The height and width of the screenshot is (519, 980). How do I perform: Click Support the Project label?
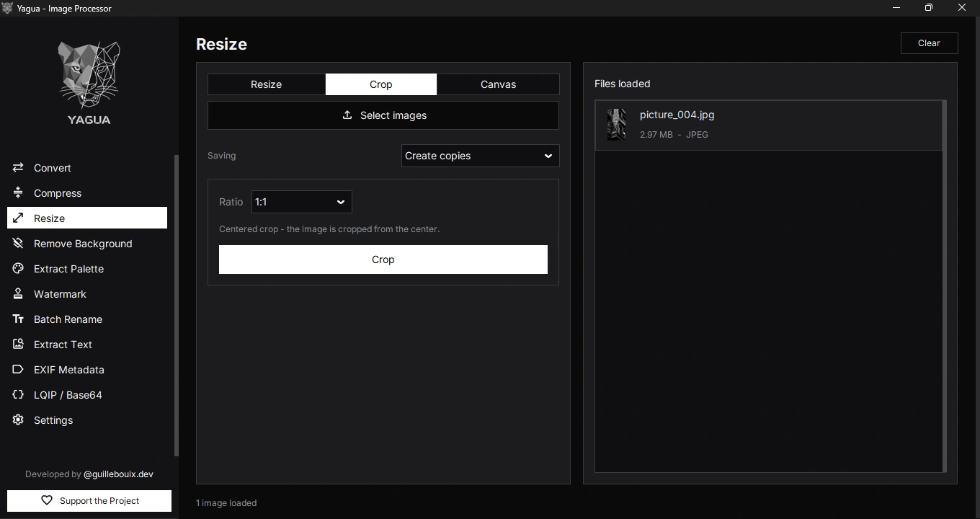[x=99, y=501]
